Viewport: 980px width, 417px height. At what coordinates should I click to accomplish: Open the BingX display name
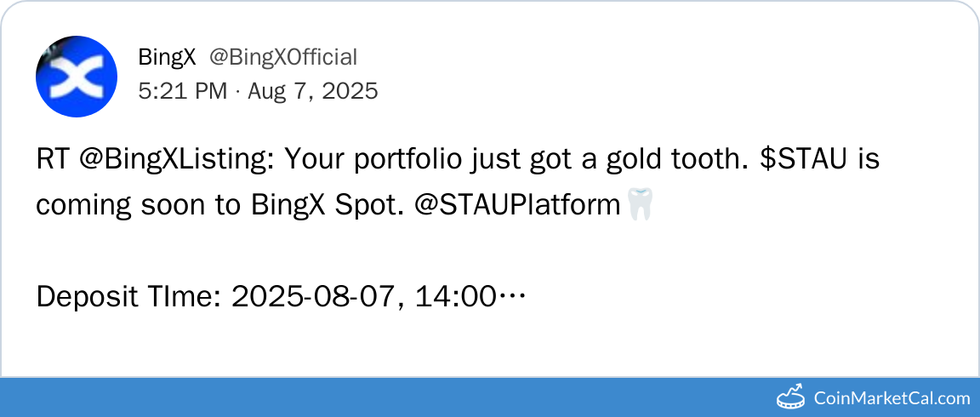click(167, 57)
